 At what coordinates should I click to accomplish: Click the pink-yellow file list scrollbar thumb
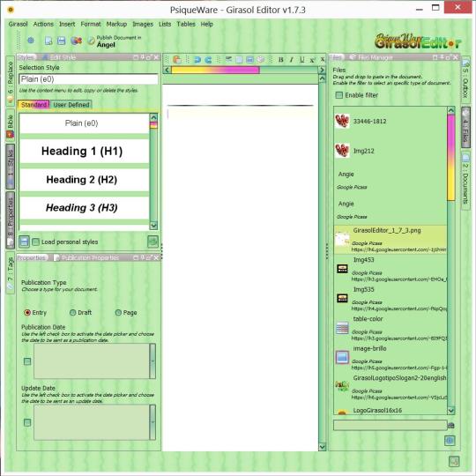coord(451,158)
